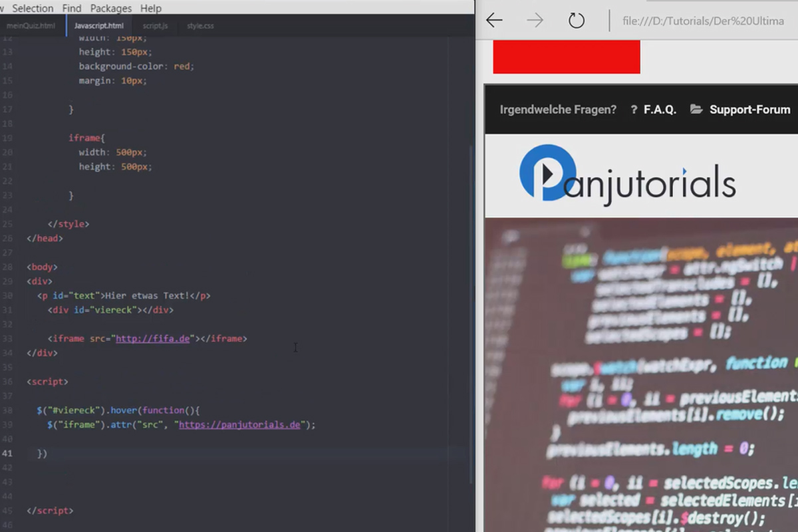Click the browser back arrow
Image resolution: width=798 pixels, height=532 pixels.
pyautogui.click(x=494, y=21)
